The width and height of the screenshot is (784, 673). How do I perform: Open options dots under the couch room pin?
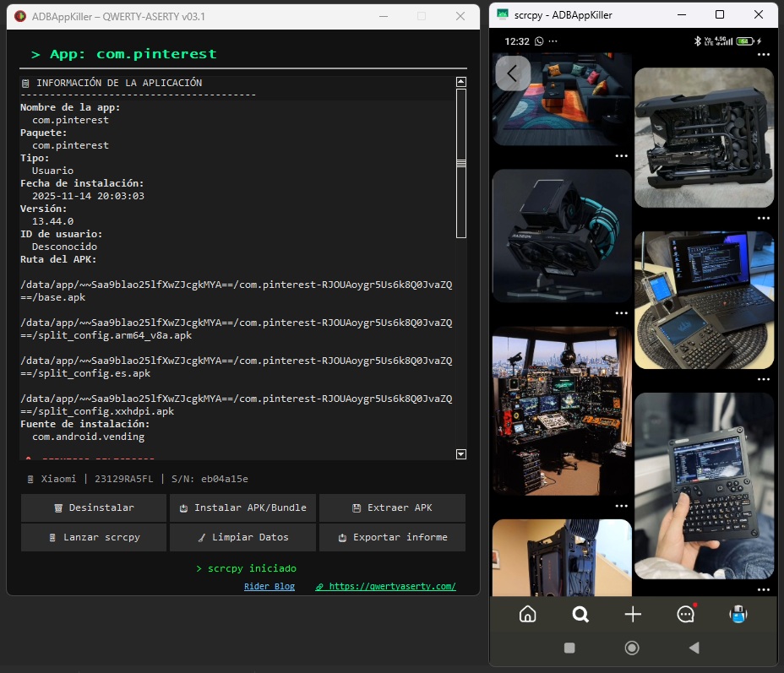[x=621, y=156]
